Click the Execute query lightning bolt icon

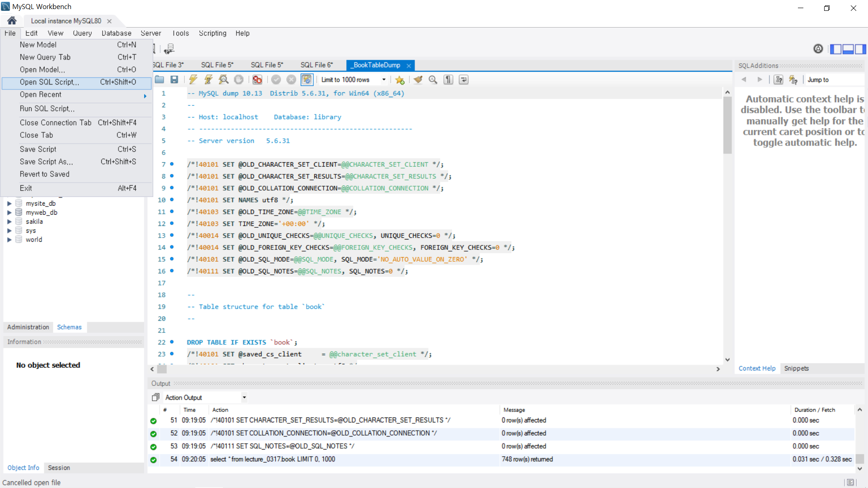click(x=193, y=80)
